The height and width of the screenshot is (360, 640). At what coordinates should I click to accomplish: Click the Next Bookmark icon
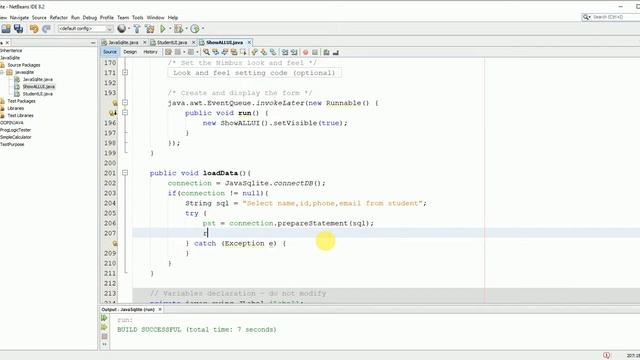pos(264,52)
